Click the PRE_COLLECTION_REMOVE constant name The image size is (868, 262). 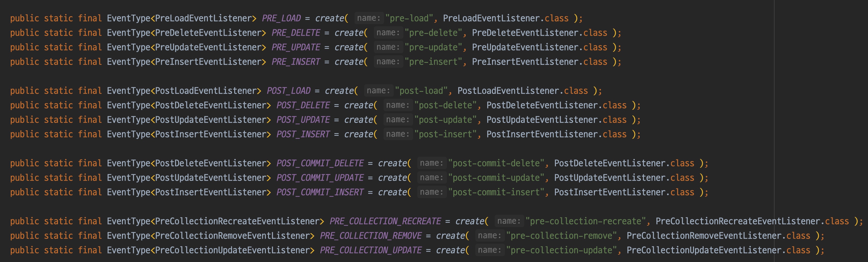click(x=371, y=235)
